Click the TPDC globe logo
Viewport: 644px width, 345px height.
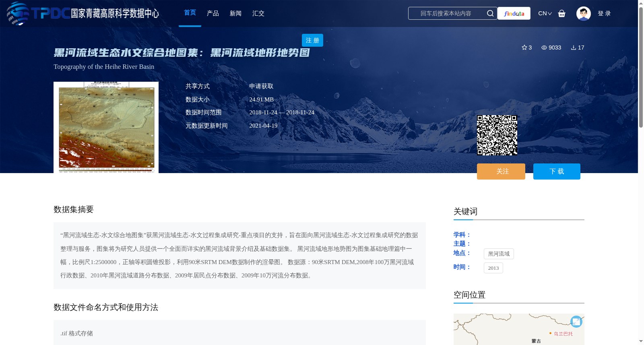pos(18,13)
